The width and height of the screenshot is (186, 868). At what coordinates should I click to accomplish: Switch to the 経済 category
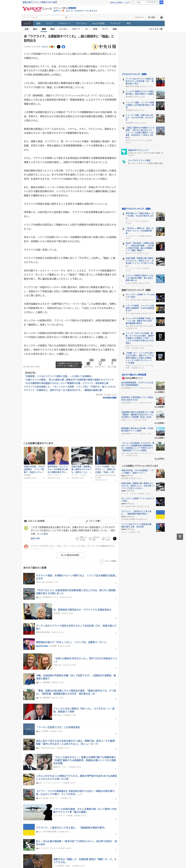point(52,29)
